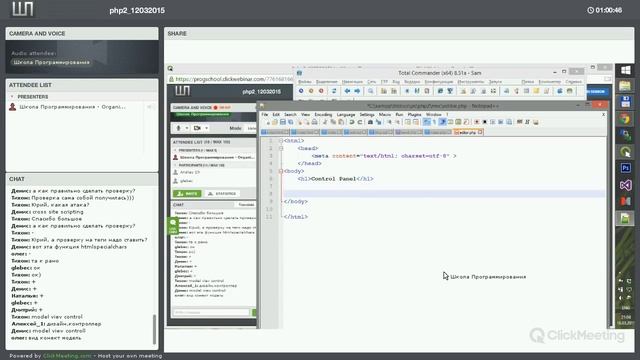This screenshot has width=640, height=360.
Task: Open Chrome from the taskbar
Action: (x=625, y=119)
